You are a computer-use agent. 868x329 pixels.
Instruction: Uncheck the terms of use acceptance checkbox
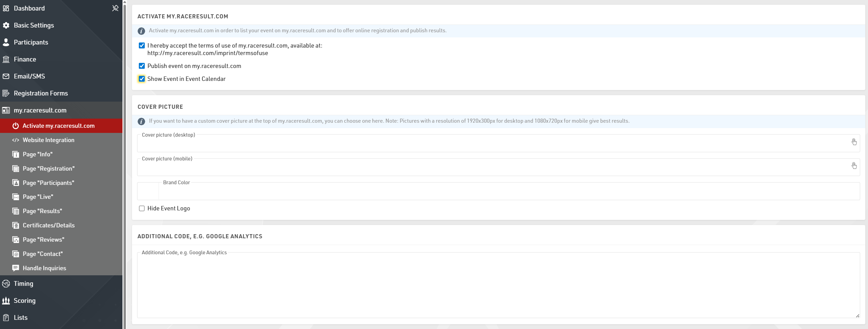click(142, 46)
